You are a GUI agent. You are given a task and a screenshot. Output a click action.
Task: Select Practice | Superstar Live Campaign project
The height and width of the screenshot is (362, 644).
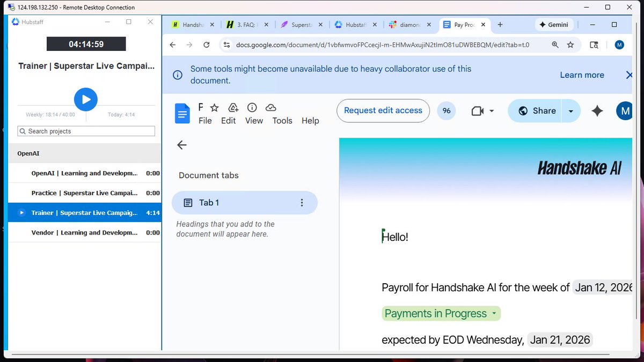84,193
